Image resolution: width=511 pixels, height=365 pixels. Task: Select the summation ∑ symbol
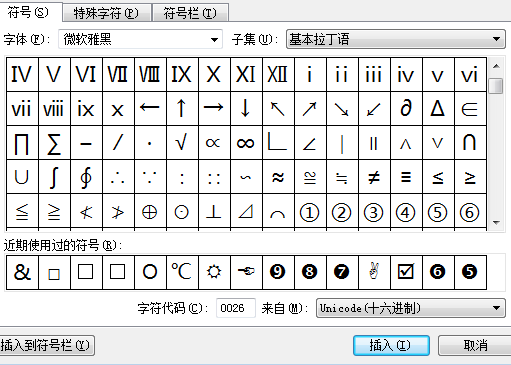coord(54,143)
